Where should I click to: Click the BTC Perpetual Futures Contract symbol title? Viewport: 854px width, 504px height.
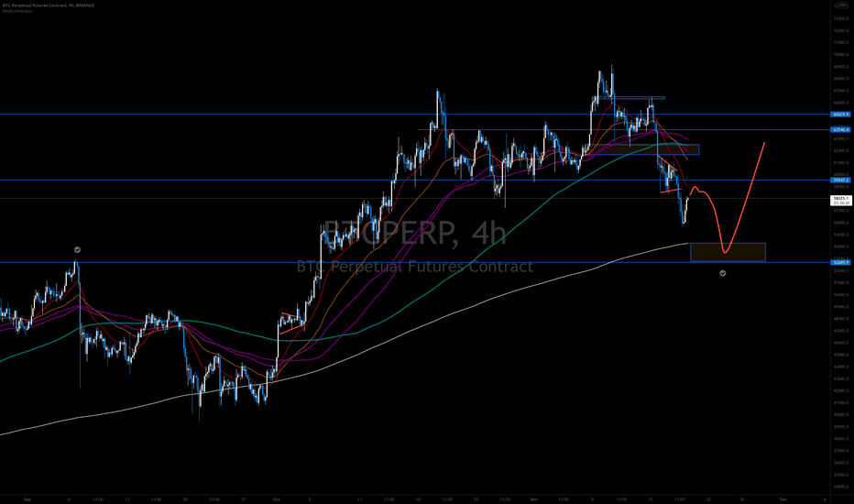(49, 5)
